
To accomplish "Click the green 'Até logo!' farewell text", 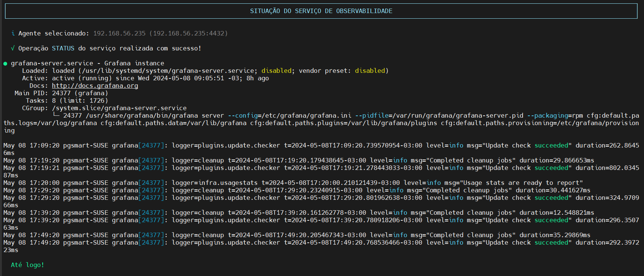I will 28,265.
